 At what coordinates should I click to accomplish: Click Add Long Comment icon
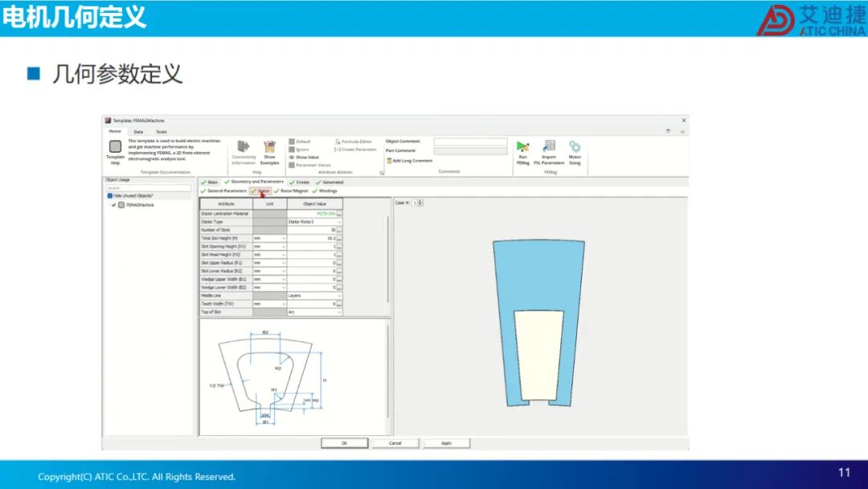(389, 161)
